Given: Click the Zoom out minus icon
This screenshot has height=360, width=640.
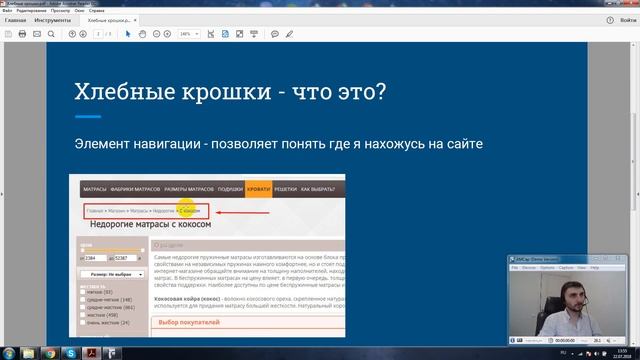Looking at the screenshot, I should click(156, 34).
